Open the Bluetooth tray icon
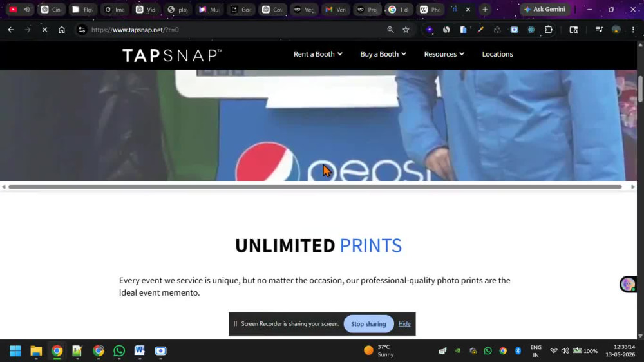 point(518,350)
